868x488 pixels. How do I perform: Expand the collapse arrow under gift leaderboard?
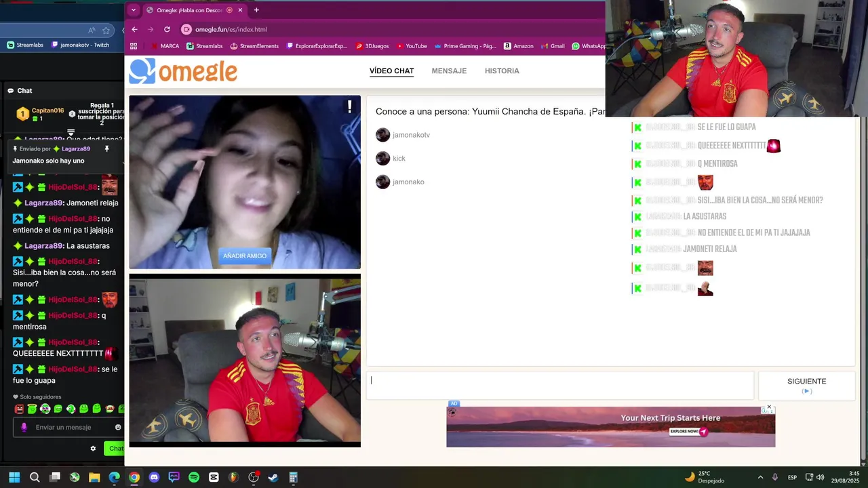point(71,132)
